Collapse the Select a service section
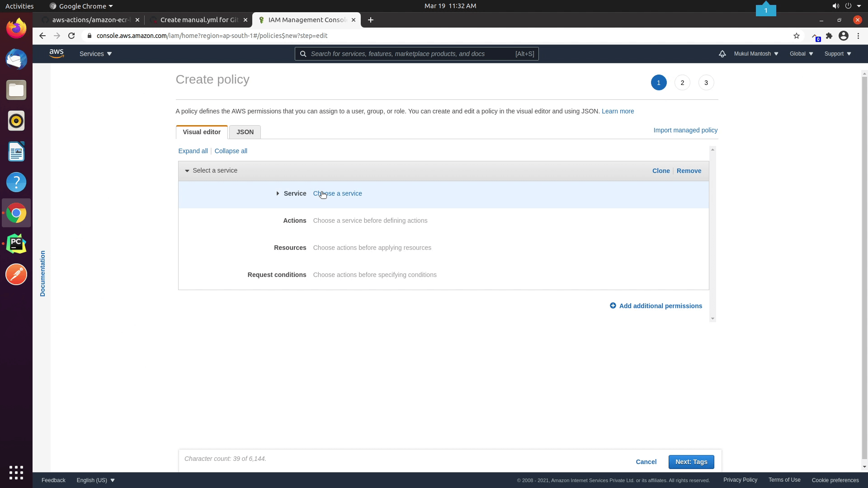 tap(187, 171)
